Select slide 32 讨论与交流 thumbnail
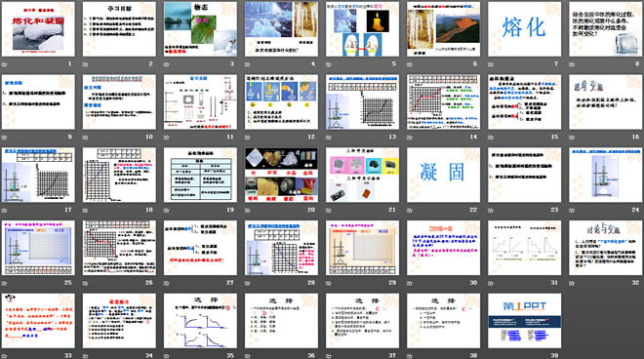This screenshot has height=359, width=644. pyautogui.click(x=606, y=248)
